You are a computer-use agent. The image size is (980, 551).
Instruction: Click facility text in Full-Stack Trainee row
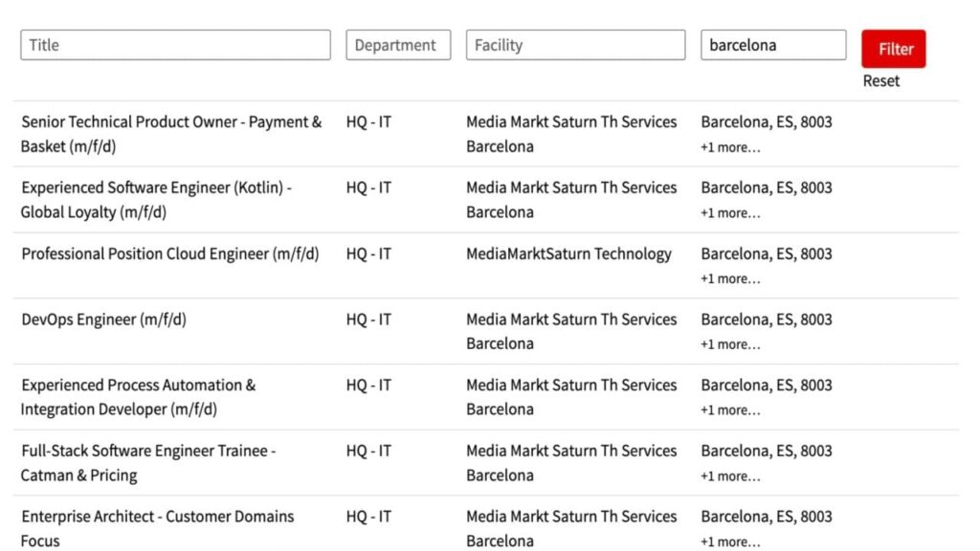571,463
